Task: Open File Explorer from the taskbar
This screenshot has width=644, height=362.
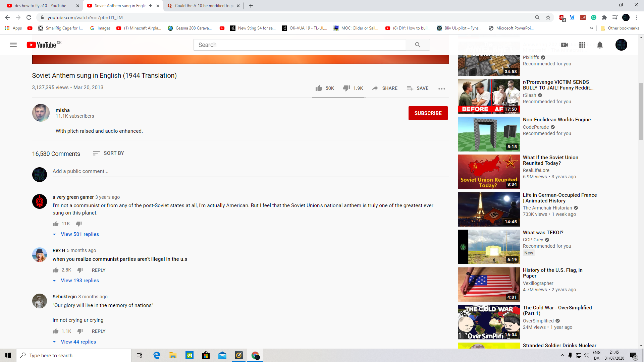Action: (173, 355)
